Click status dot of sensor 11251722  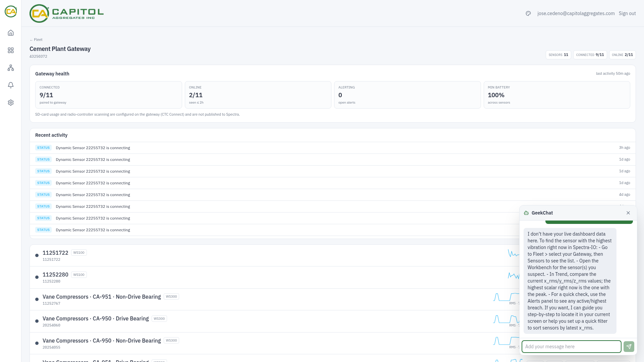[x=37, y=255]
